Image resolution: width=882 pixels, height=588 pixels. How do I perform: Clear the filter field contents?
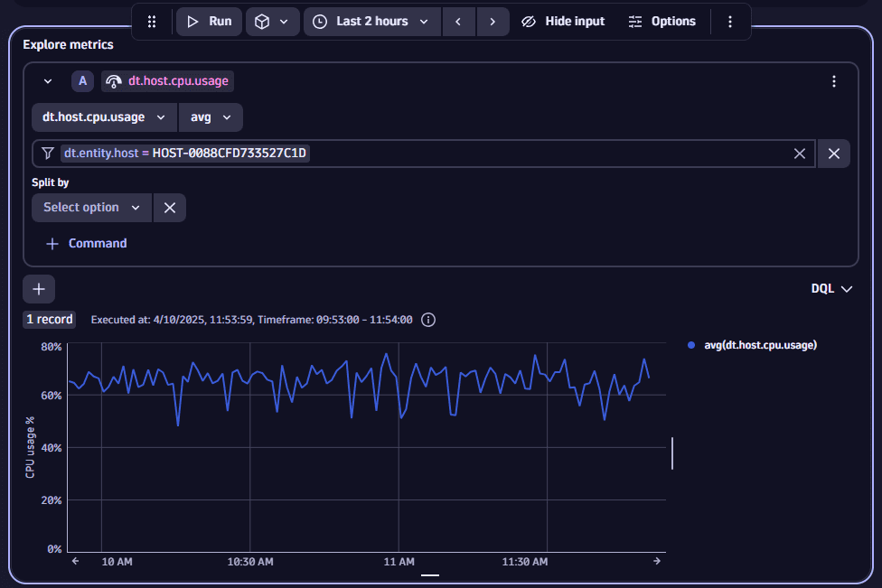click(799, 154)
